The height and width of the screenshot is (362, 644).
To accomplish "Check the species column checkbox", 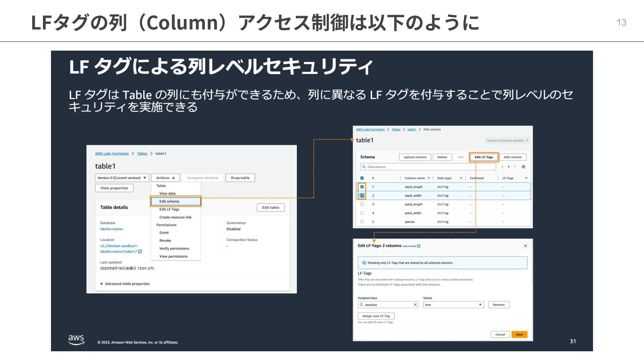I will pyautogui.click(x=362, y=222).
